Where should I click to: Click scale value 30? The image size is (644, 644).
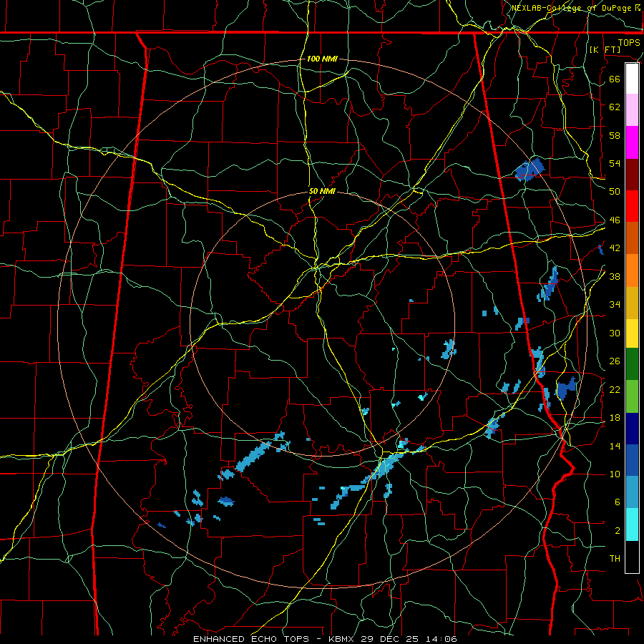click(x=615, y=333)
